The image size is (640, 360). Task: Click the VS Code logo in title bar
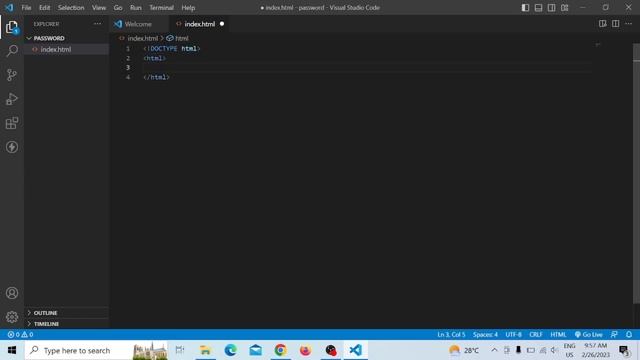tap(9, 8)
